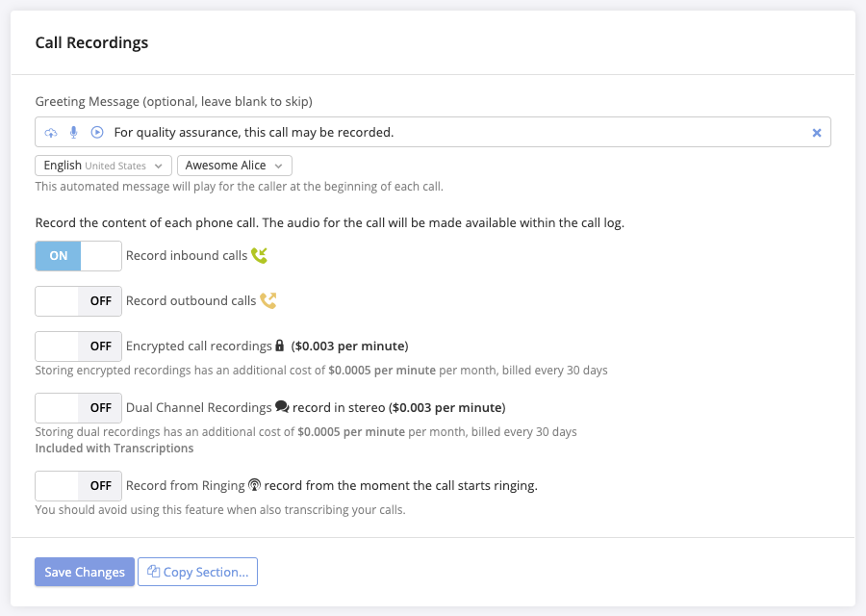The image size is (866, 616).
Task: Open the Awesome Alice voice dropdown
Action: coord(235,166)
